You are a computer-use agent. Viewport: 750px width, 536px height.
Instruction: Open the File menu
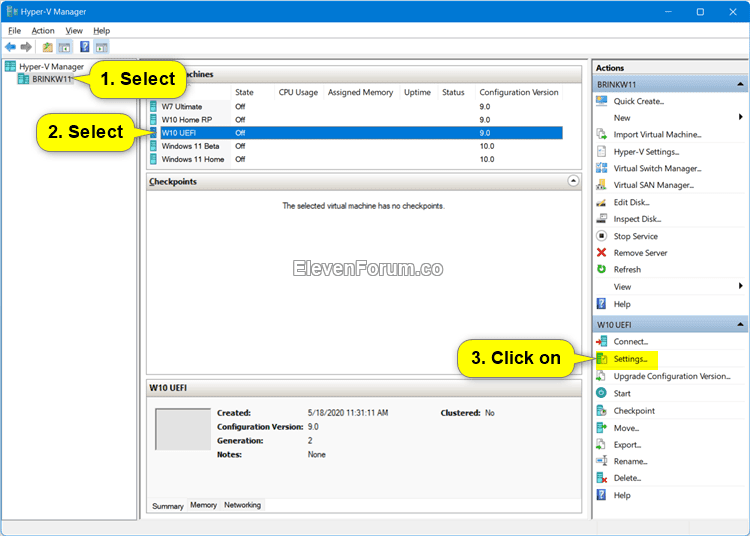[x=14, y=31]
